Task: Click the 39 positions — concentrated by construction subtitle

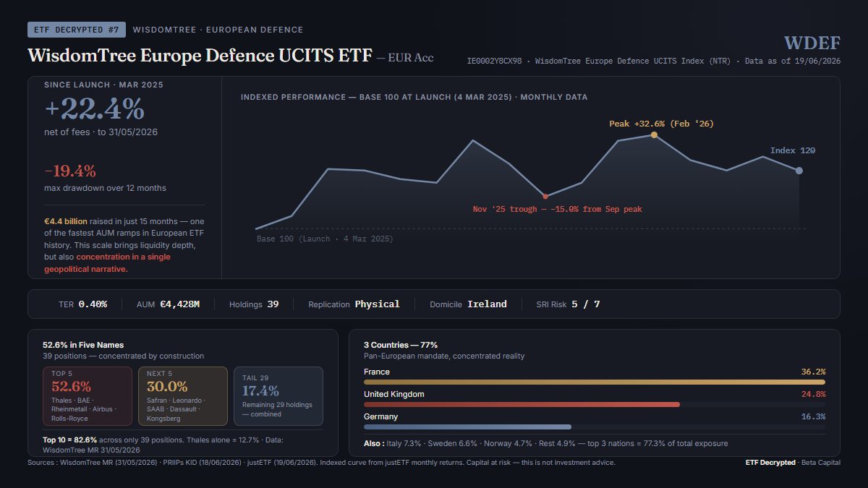Action: [124, 356]
